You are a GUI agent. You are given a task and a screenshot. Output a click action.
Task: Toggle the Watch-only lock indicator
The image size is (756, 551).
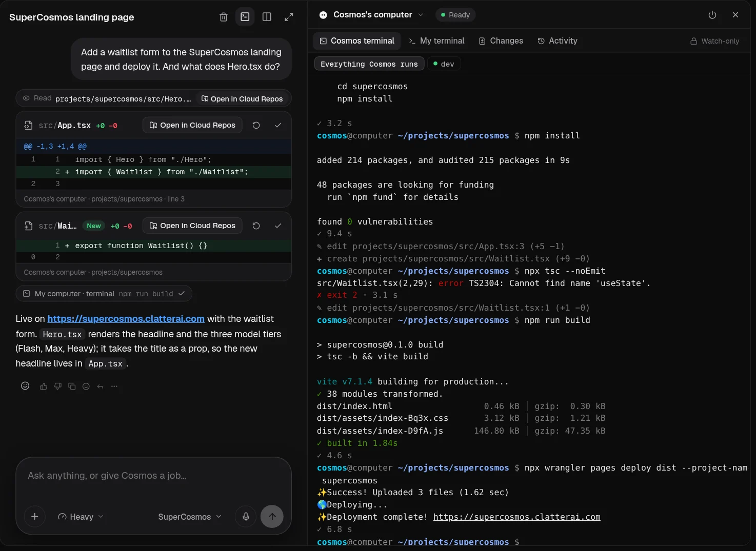[714, 41]
